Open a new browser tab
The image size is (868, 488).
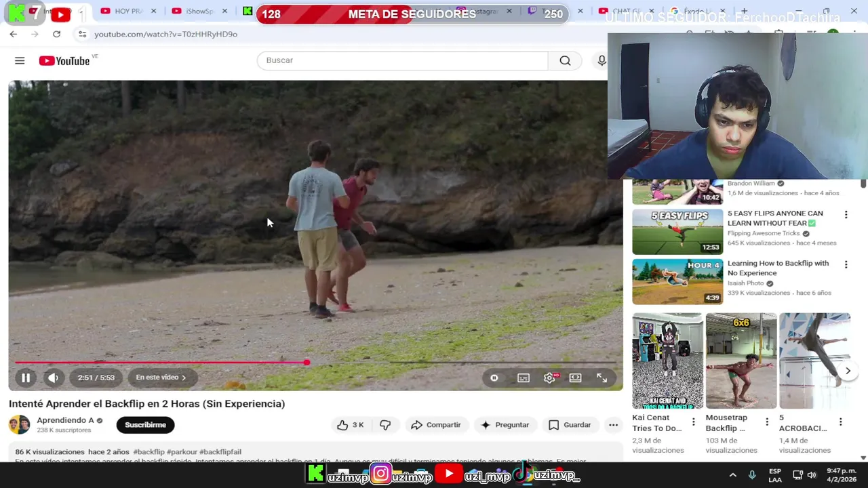(744, 11)
